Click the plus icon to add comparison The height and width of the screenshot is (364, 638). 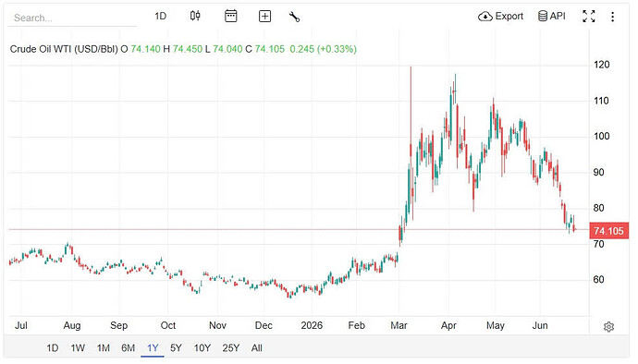coord(264,17)
